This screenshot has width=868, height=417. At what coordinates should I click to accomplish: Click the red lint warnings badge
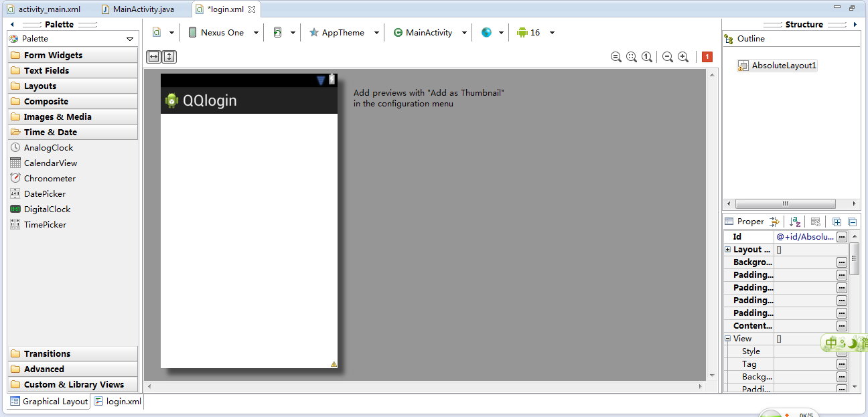(707, 57)
